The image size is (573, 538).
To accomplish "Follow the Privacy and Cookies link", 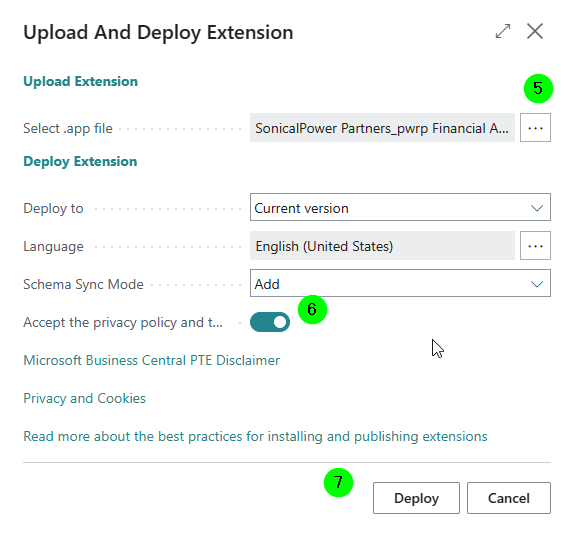I will click(x=84, y=398).
